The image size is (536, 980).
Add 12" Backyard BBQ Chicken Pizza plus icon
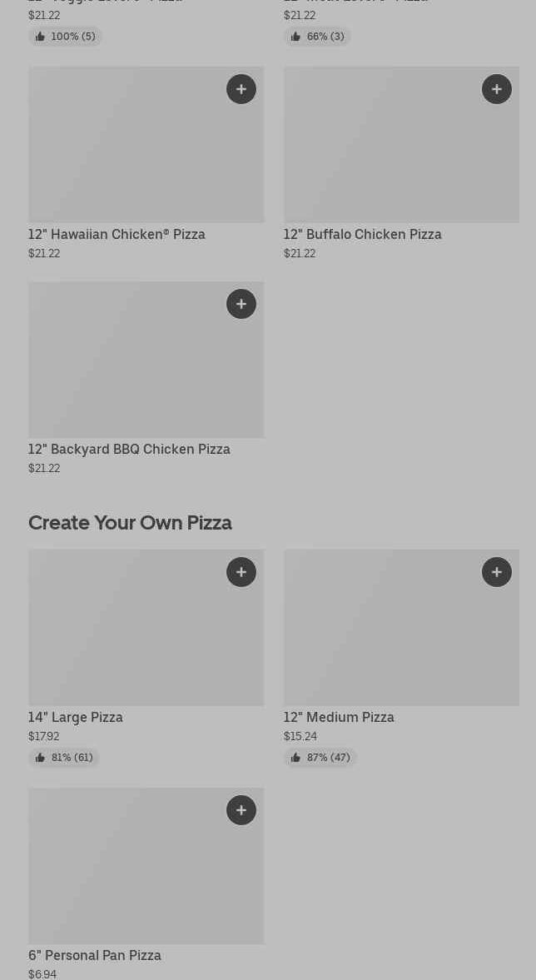[241, 304]
